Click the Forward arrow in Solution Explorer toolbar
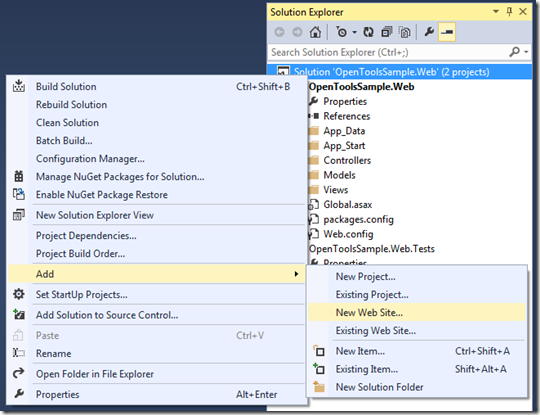The image size is (540, 415). coord(297,32)
